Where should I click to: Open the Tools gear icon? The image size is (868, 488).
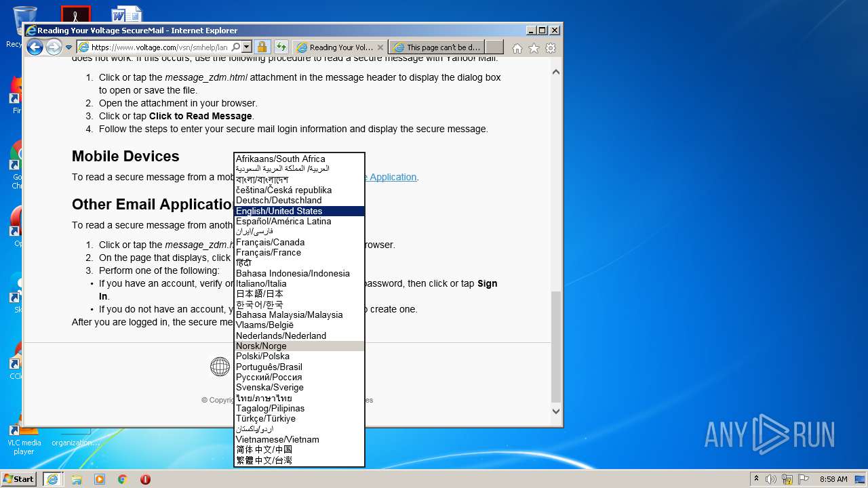(x=551, y=48)
